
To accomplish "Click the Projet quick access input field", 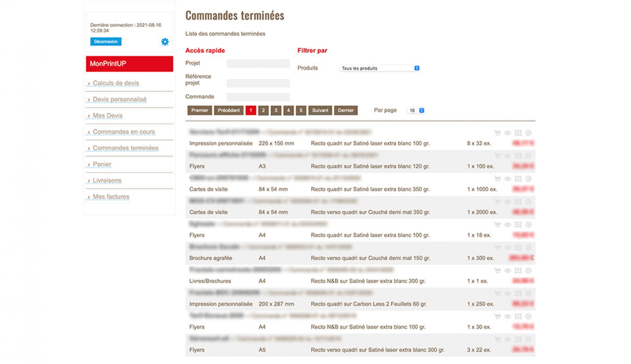I will (258, 63).
